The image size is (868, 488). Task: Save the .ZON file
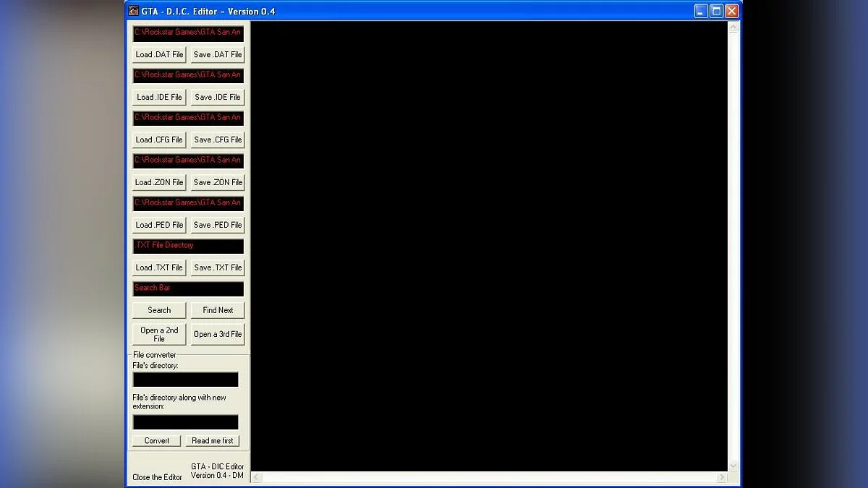(218, 182)
